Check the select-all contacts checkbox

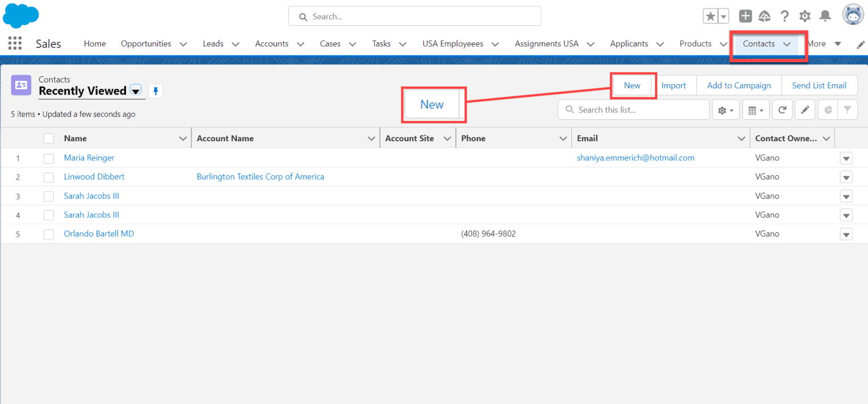point(49,138)
